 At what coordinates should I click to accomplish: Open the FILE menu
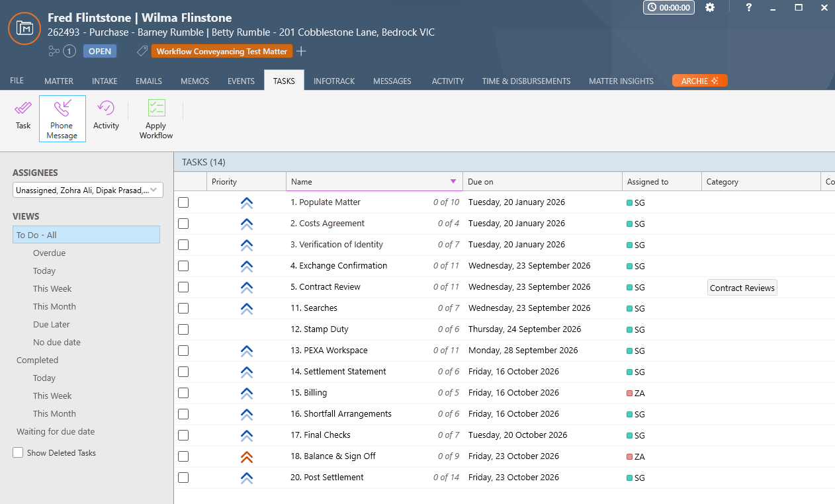(17, 81)
